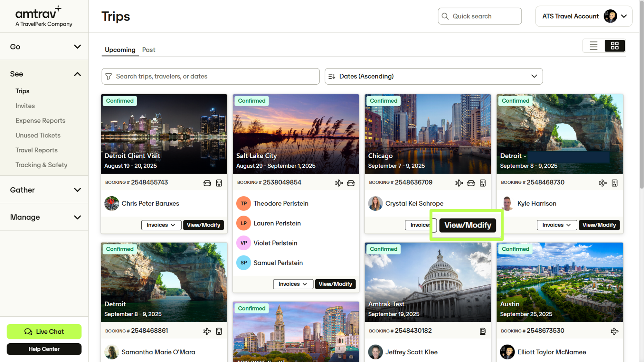Click the car icon on Chicago booking 2548636709
Screen dimensions: 644x362
pos(471,183)
